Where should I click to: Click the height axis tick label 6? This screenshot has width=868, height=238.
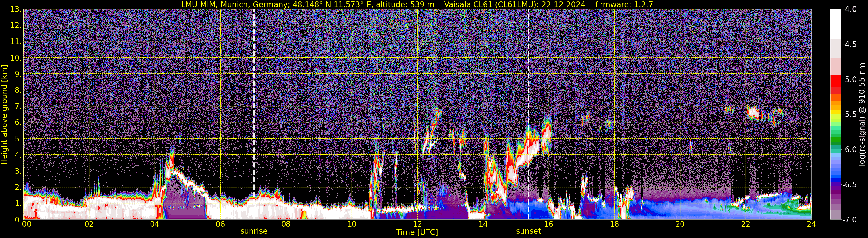coord(18,123)
